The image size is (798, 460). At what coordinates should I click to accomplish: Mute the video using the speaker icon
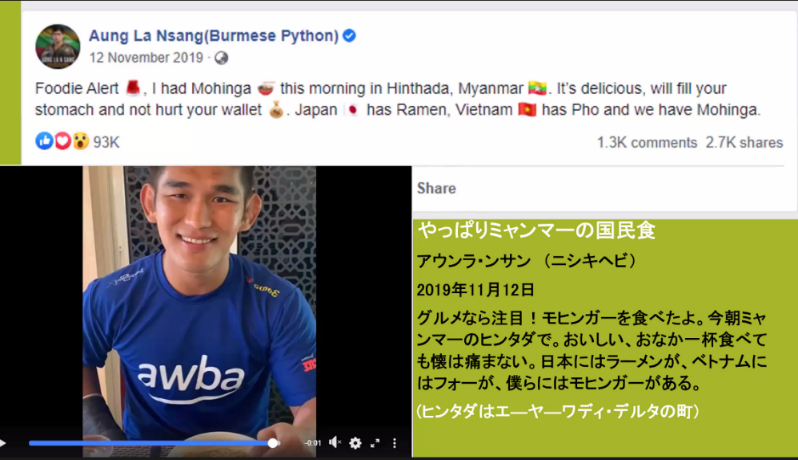pyautogui.click(x=334, y=443)
